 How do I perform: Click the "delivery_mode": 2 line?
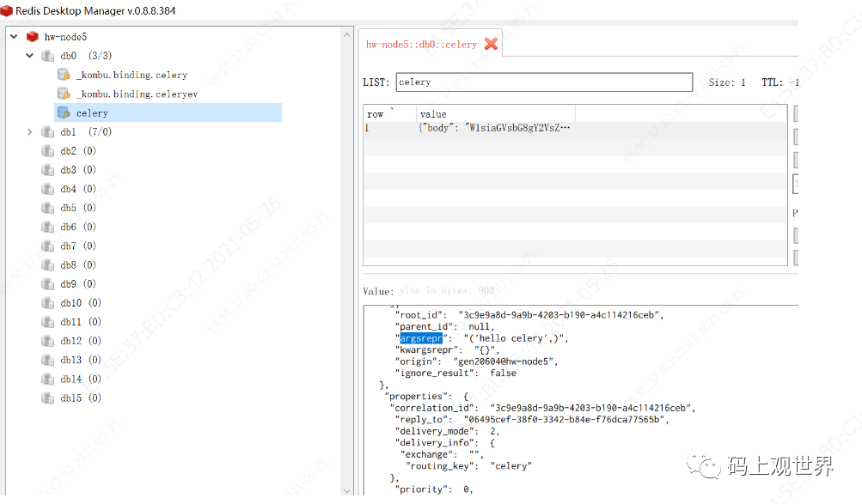click(447, 431)
